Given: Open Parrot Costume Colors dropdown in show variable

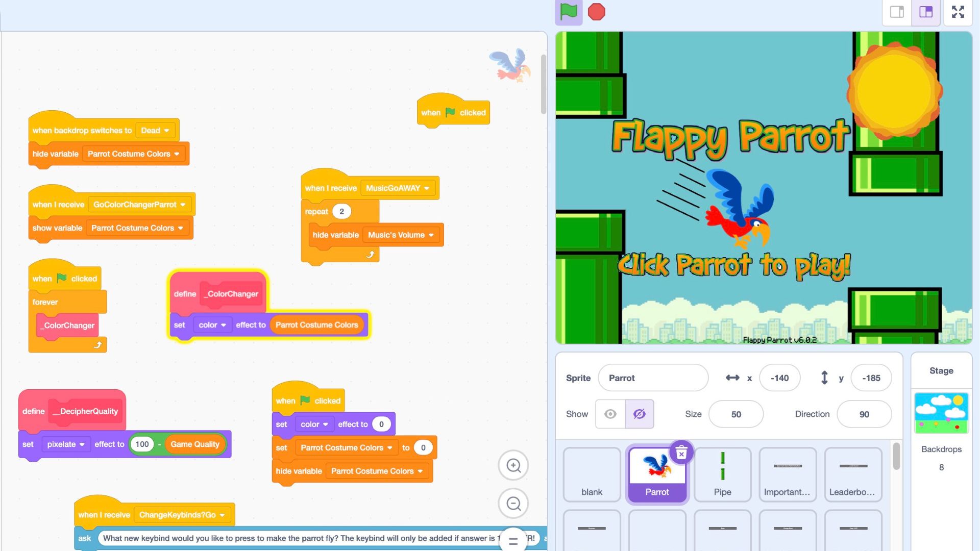Looking at the screenshot, I should pos(137,228).
